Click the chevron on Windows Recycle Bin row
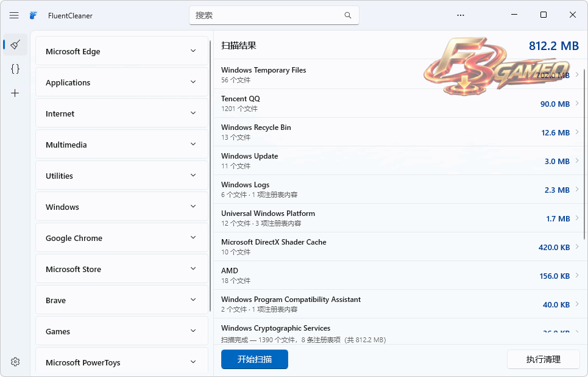This screenshot has width=588, height=377. tap(577, 132)
